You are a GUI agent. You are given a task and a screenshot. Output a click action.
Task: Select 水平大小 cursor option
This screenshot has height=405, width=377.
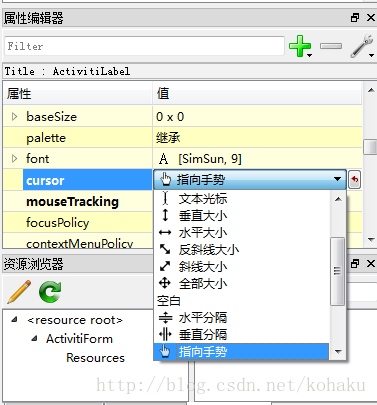coord(242,233)
